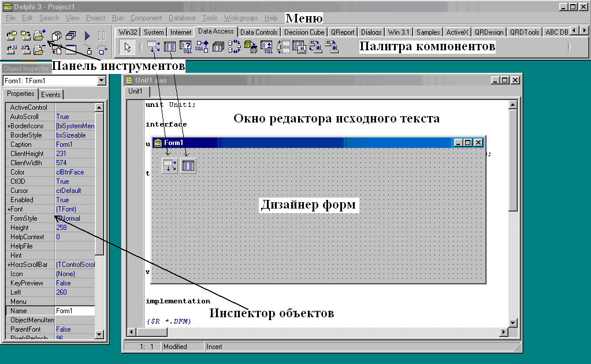The height and width of the screenshot is (364, 591).
Task: Open the Database menu
Action: pos(182,18)
